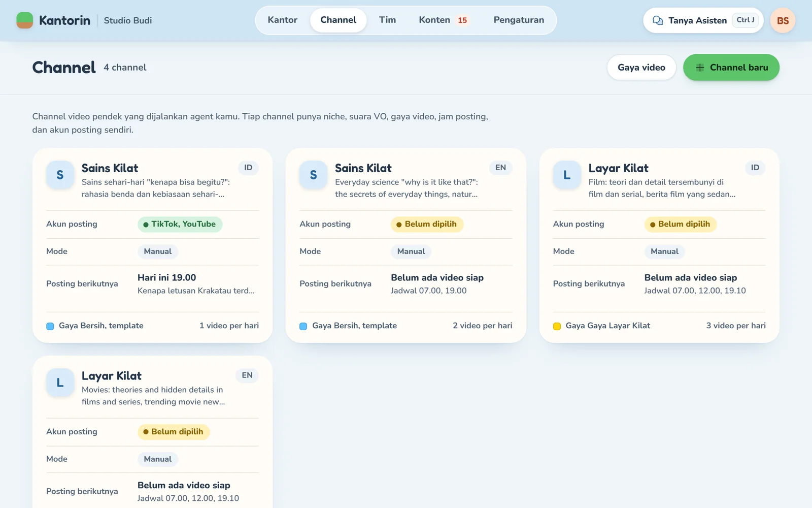Click Belum dipilih on Sains Kilat EN card
The image size is (812, 508).
coord(427,224)
